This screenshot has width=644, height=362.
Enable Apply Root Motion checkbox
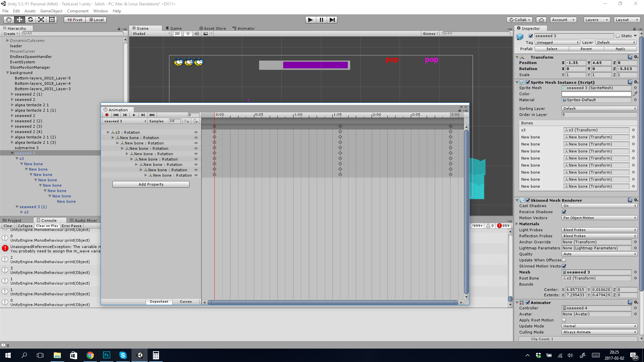point(564,320)
